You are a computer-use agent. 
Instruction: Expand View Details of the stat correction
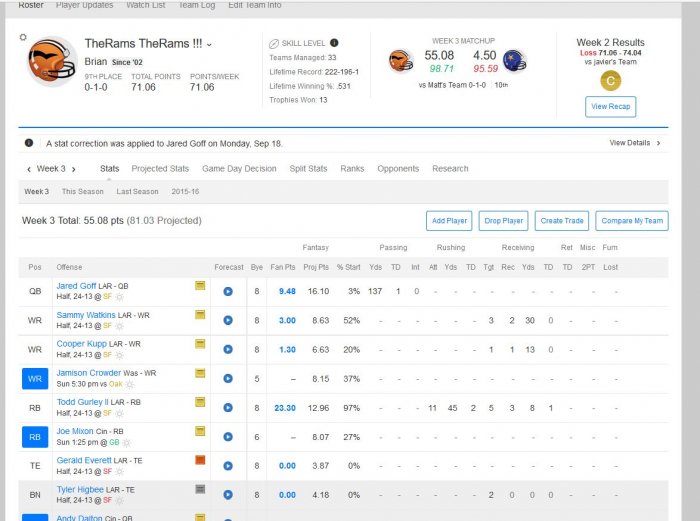tap(635, 143)
